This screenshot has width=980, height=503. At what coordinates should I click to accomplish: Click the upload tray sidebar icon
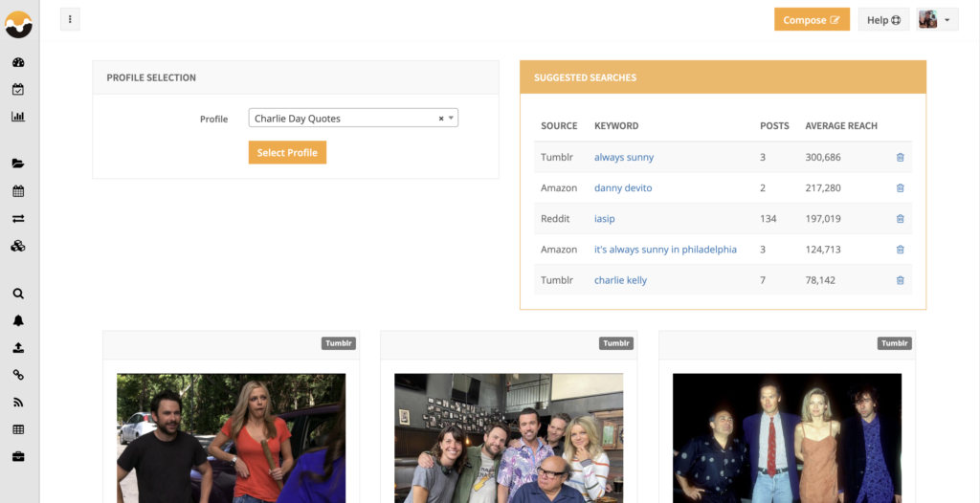tap(18, 348)
